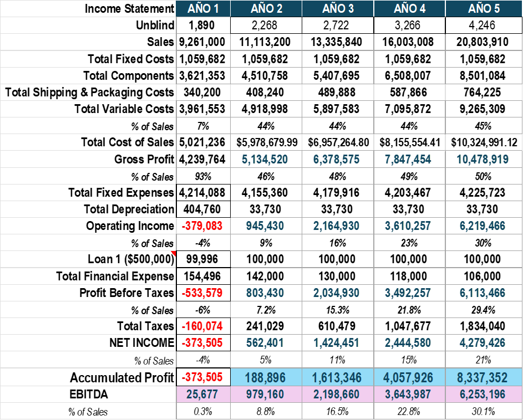This screenshot has height=420, width=523.
Task: Click Total Taxes value 1,834,040
Action: pos(483,326)
